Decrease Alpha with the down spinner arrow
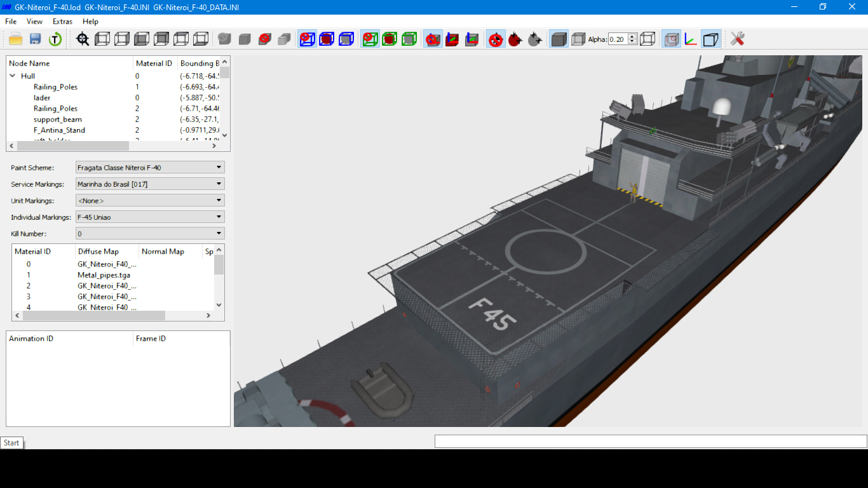Viewport: 868px width, 488px height. pyautogui.click(x=632, y=42)
